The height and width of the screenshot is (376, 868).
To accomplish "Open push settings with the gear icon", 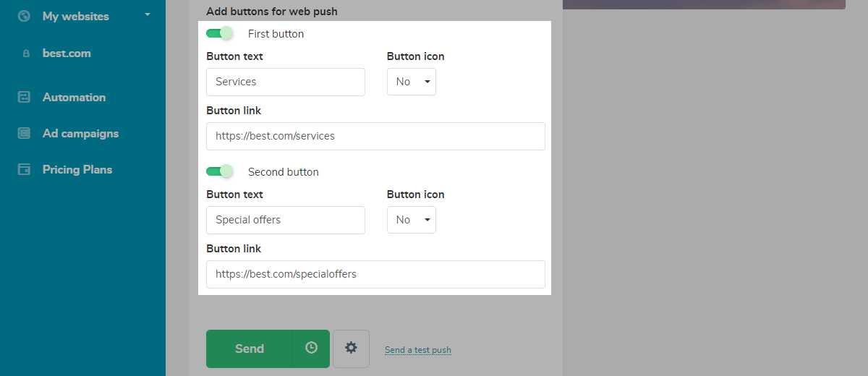I will (x=351, y=348).
